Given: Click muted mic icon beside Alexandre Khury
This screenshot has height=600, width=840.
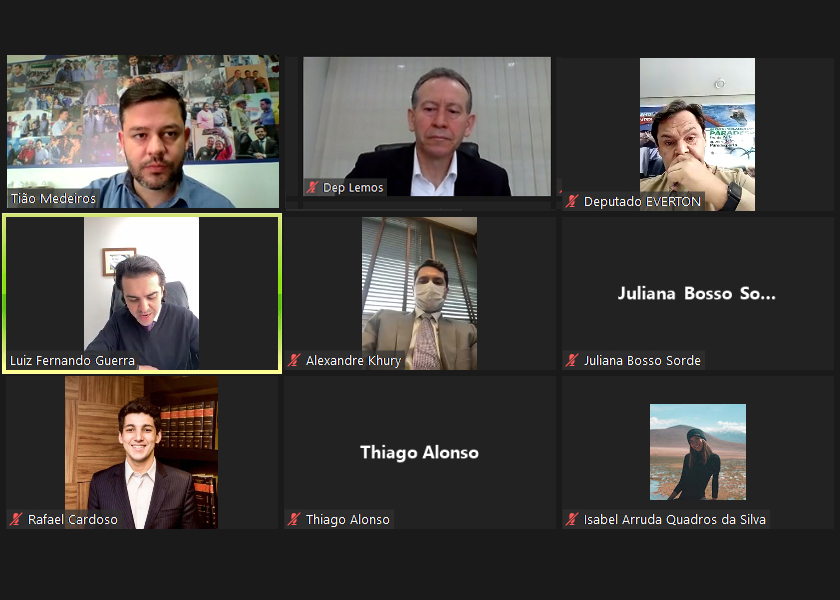Looking at the screenshot, I should (x=294, y=361).
